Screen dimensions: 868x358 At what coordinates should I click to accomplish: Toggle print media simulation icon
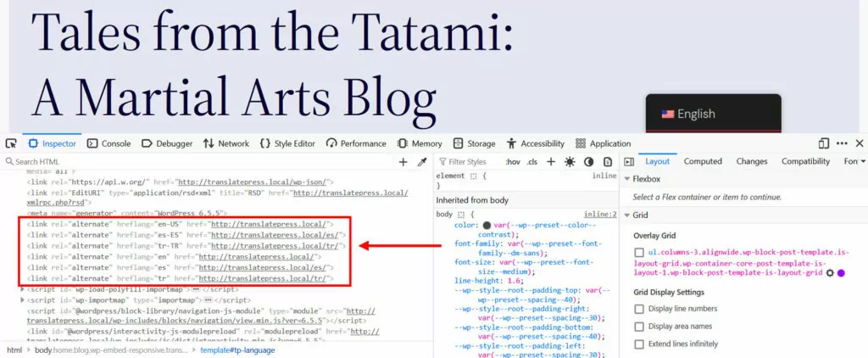click(607, 162)
